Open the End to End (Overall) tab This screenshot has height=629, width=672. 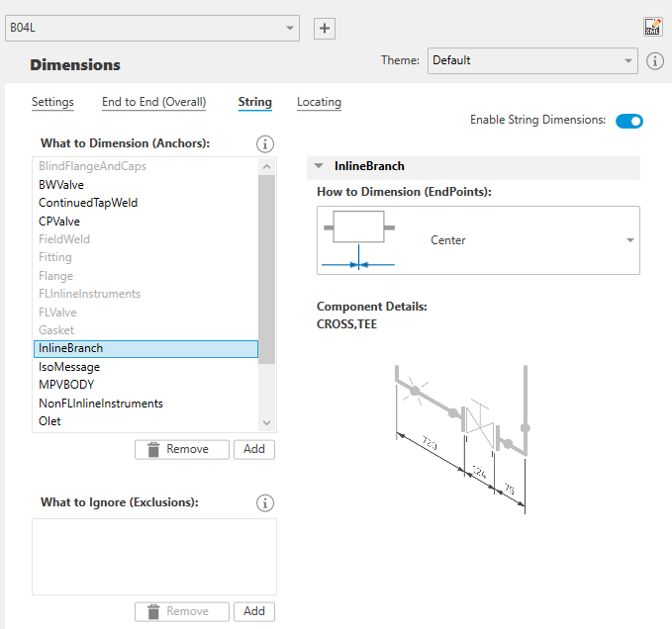[x=154, y=102]
